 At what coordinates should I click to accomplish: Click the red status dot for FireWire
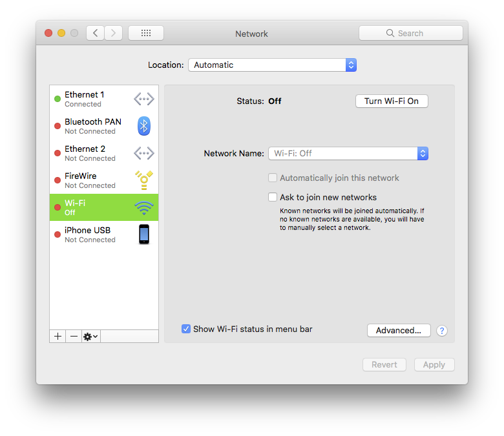click(x=58, y=180)
